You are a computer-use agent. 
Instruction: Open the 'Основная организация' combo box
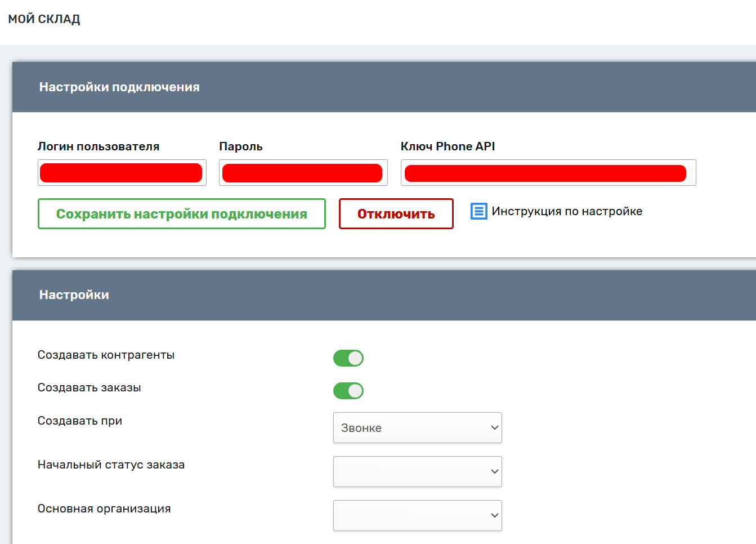(x=417, y=516)
